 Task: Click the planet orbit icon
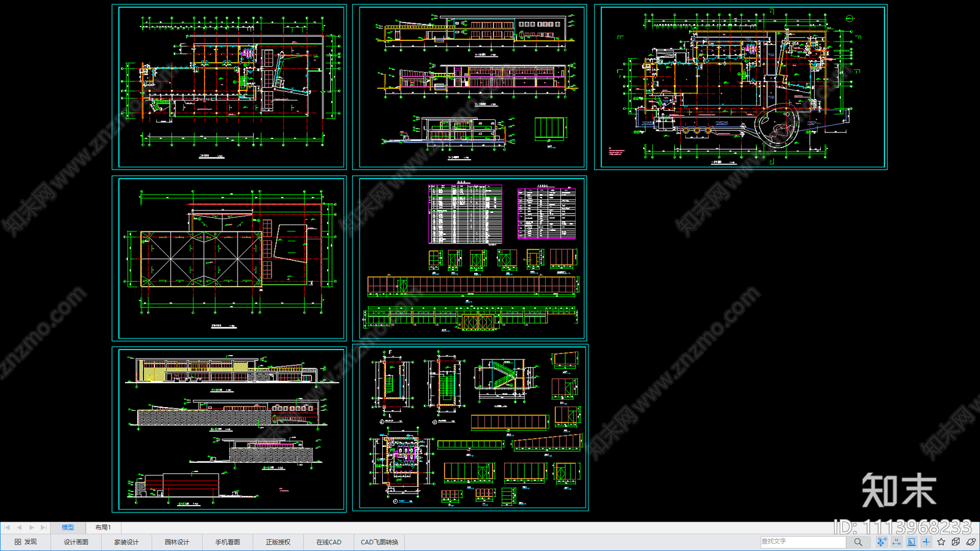(971, 542)
